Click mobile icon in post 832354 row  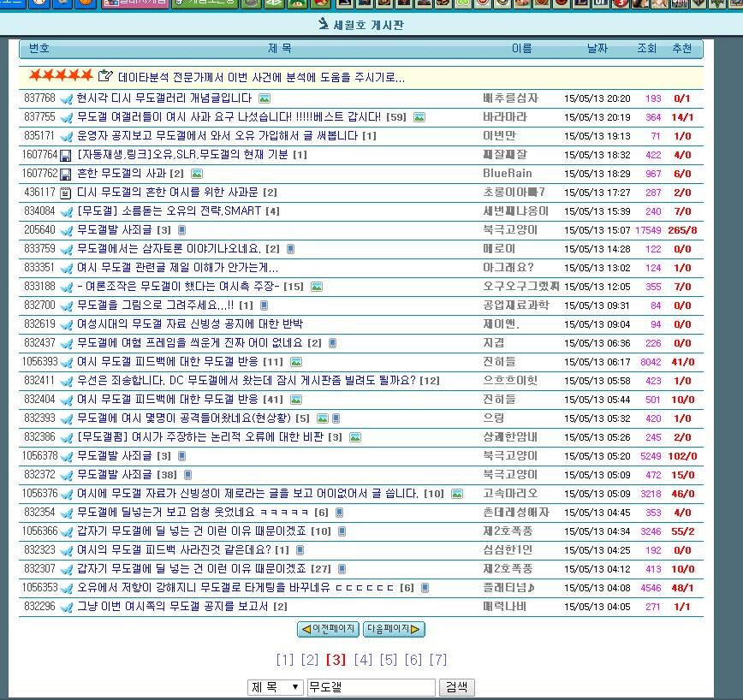pyautogui.click(x=339, y=513)
